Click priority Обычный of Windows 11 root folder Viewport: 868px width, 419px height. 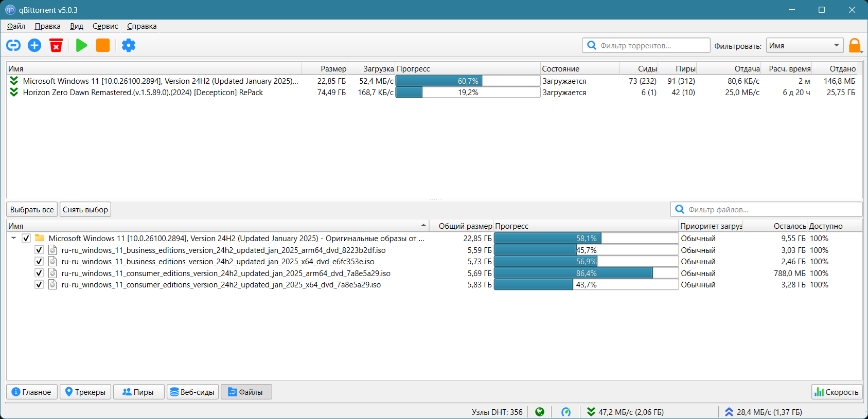698,239
